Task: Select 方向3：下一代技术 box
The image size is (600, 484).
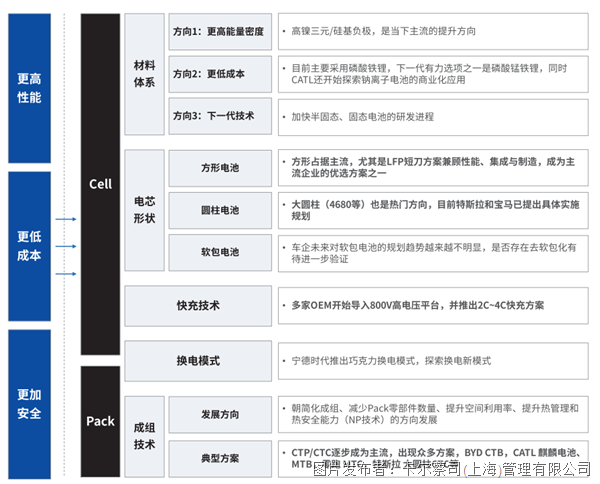Action: (220, 116)
